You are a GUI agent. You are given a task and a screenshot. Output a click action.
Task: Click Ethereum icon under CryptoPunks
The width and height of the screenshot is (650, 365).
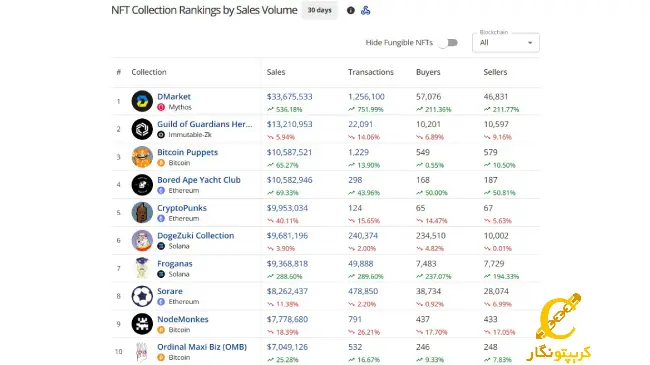click(161, 219)
